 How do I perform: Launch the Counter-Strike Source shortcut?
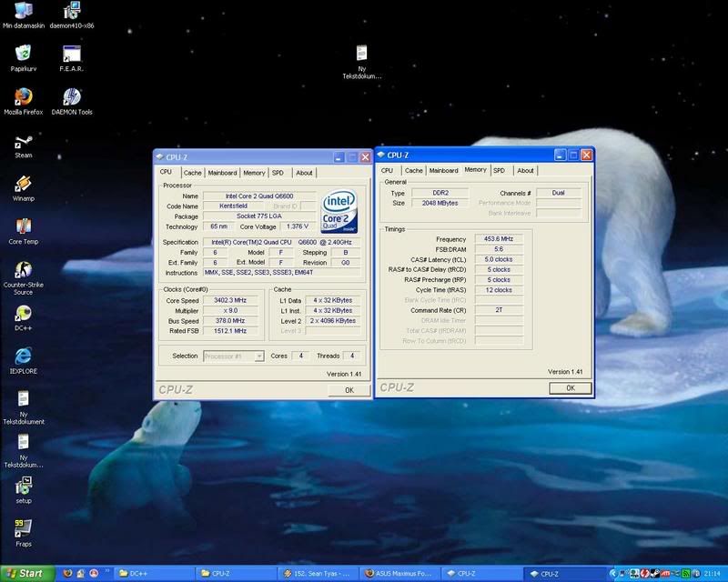tap(24, 277)
